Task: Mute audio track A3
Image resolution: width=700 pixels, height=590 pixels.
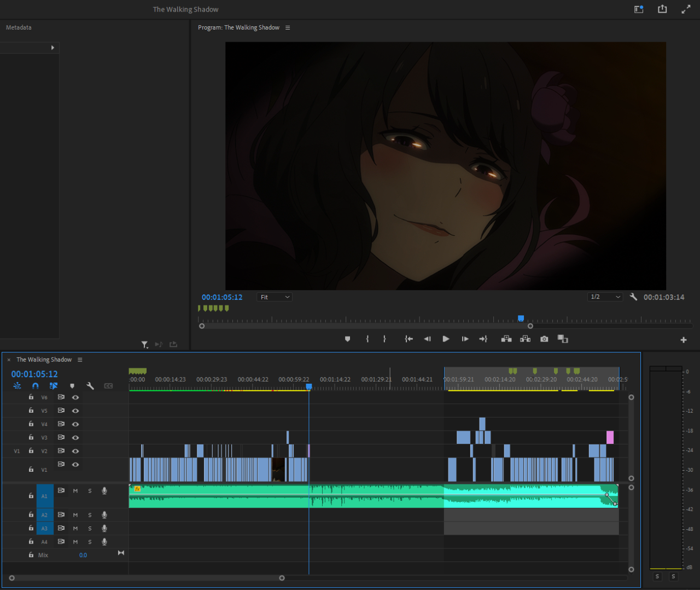Action: pos(75,528)
